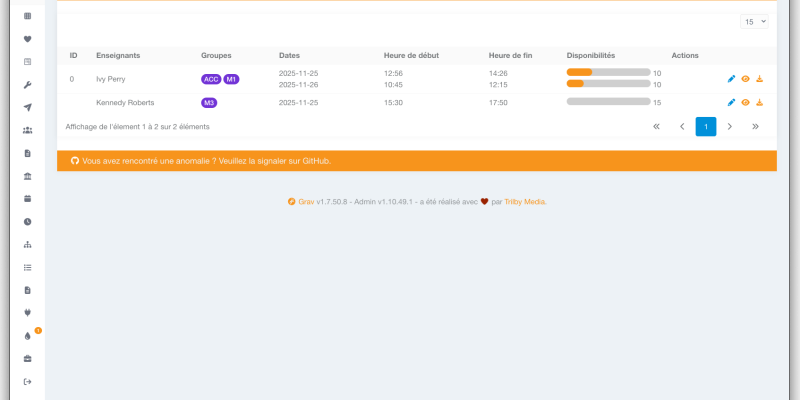Click the 'Affichage de l'élement 1 à 2' text

pos(137,127)
